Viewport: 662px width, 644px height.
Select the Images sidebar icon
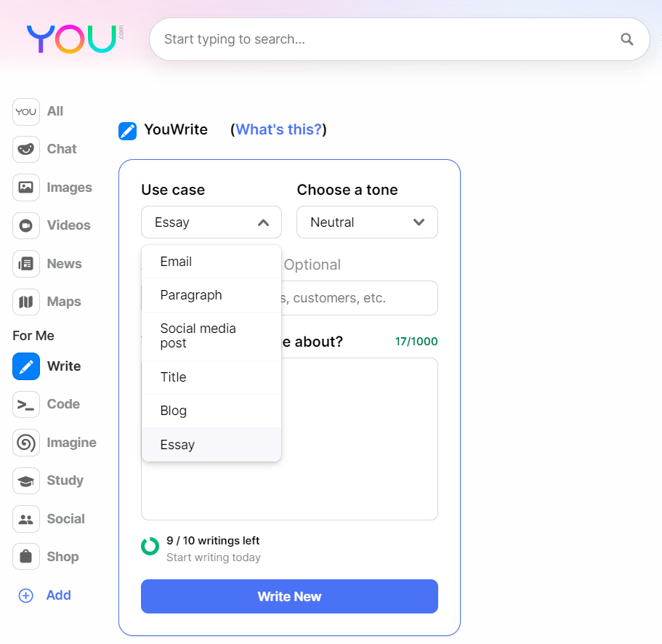coord(26,187)
